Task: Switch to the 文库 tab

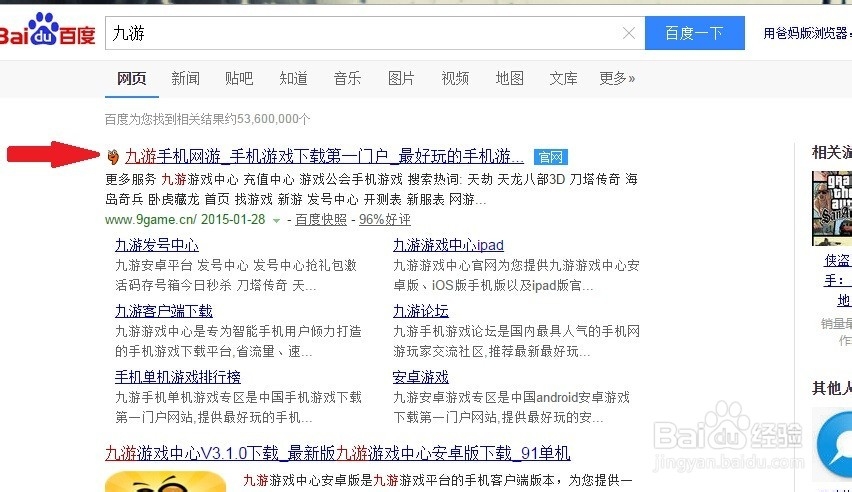Action: pos(563,78)
